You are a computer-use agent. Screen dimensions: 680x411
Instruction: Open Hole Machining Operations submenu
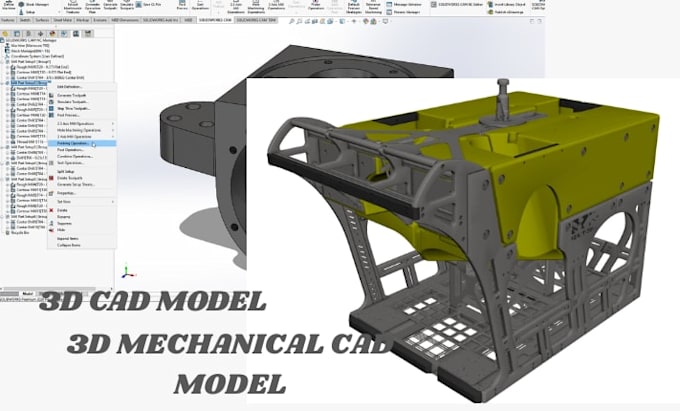(82, 130)
